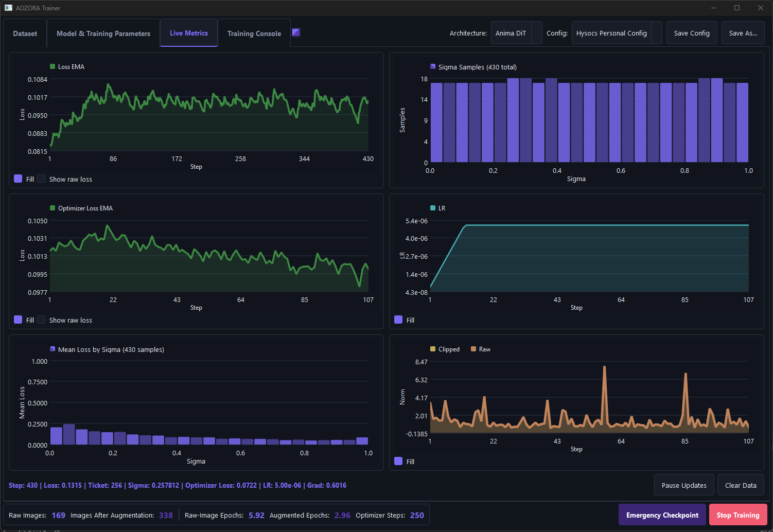Expand the Config dropdown arrow
This screenshot has width=773, height=532.
pyautogui.click(x=656, y=33)
